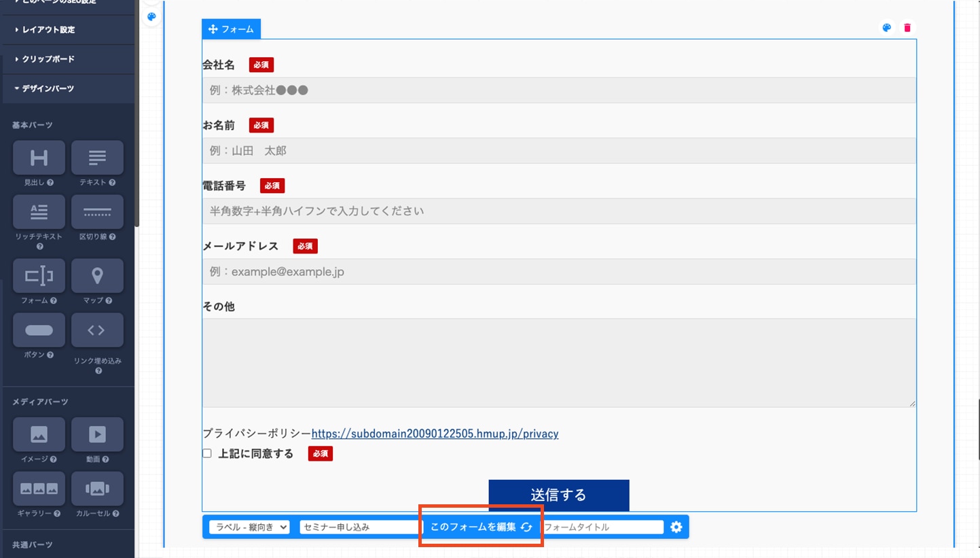Select the イメージ image part
The width and height of the screenshot is (980, 558).
(39, 434)
